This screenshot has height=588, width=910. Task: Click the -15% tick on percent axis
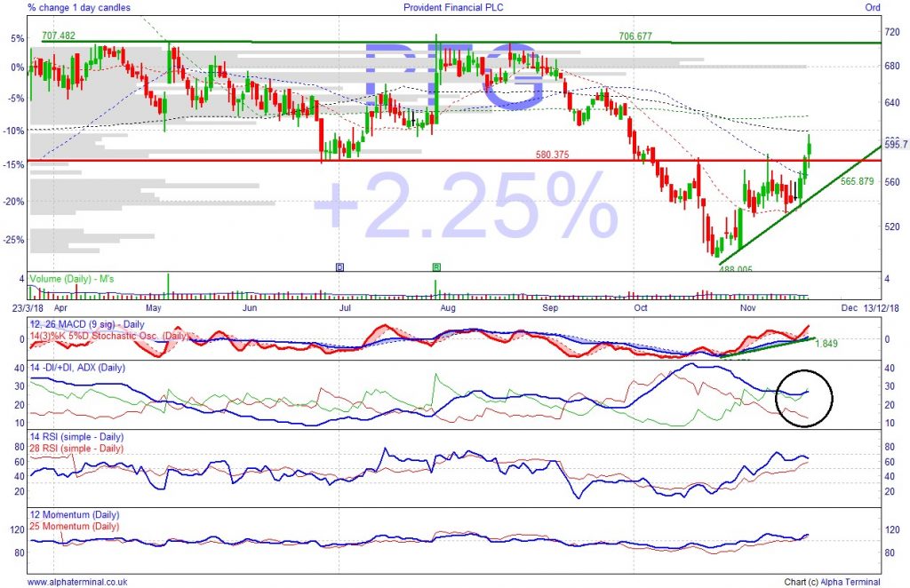[x=14, y=164]
